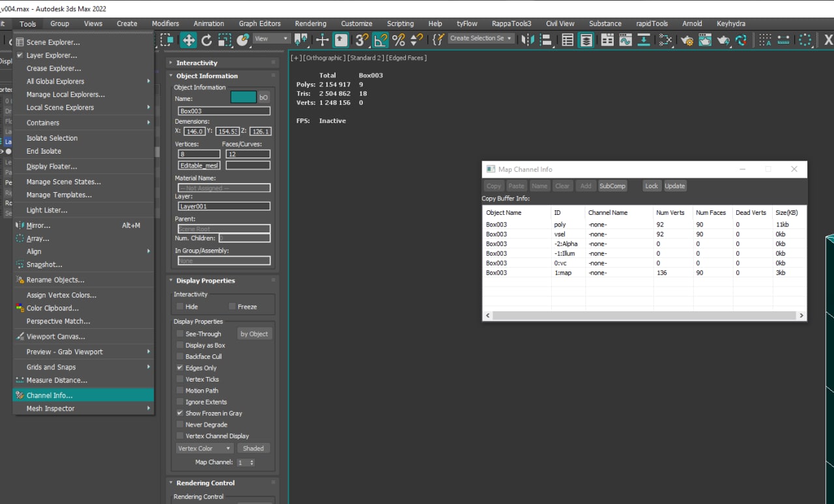Toggle the Angle Snap icon
Screen dimensions: 834x504
(380, 40)
